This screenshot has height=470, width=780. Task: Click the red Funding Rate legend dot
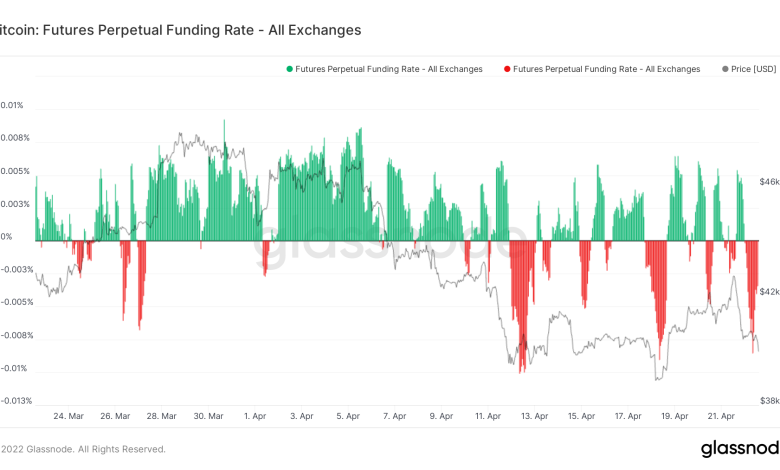(508, 69)
